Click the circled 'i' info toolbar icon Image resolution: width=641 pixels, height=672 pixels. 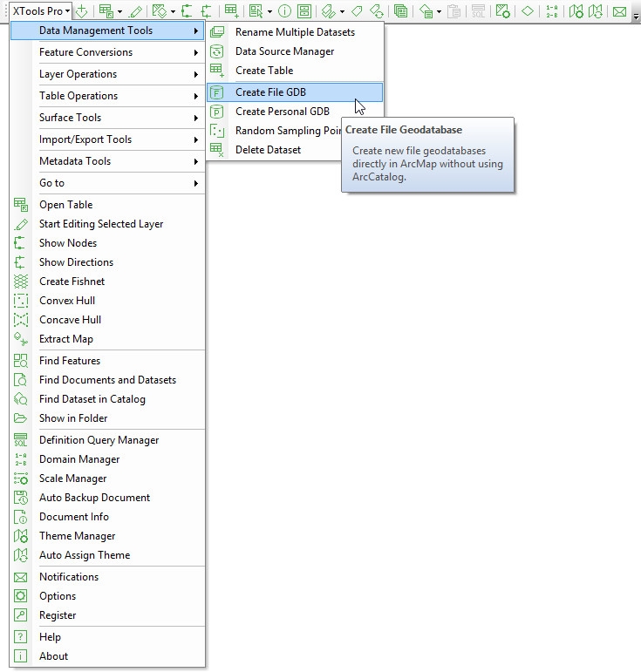pos(284,11)
